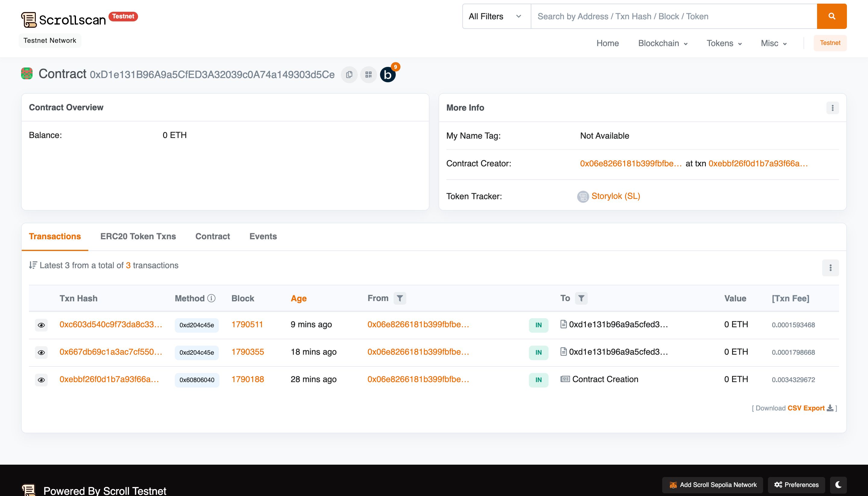Click the Method info icon
868x496 pixels.
[x=212, y=298]
